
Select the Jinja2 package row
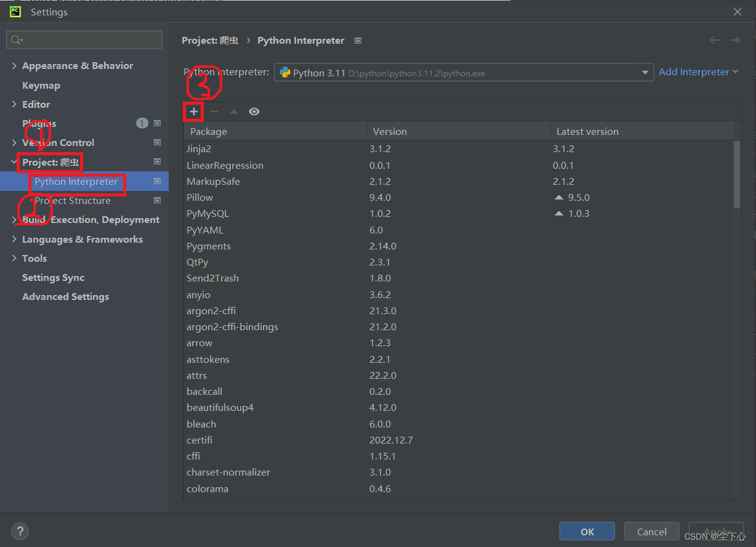click(x=459, y=149)
